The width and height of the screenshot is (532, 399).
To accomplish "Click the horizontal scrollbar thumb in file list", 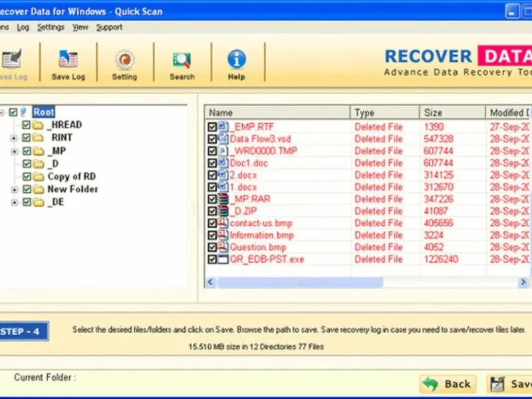I will point(300,282).
